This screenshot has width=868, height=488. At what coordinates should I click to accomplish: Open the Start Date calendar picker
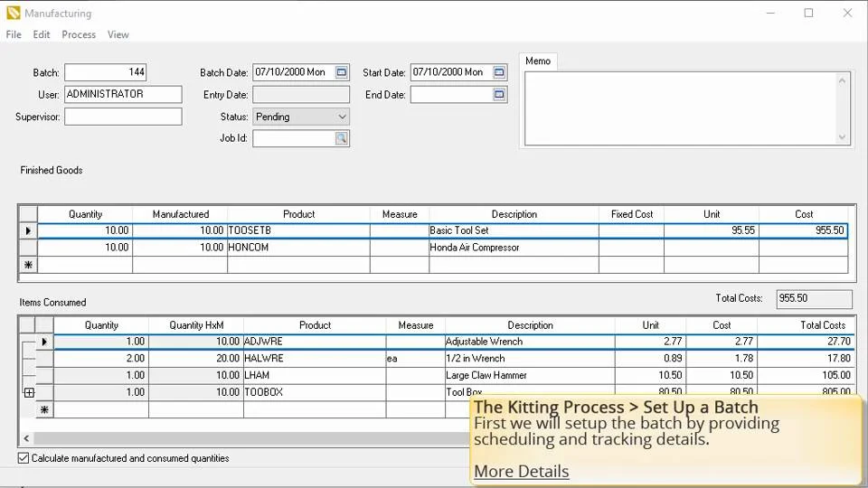click(499, 72)
